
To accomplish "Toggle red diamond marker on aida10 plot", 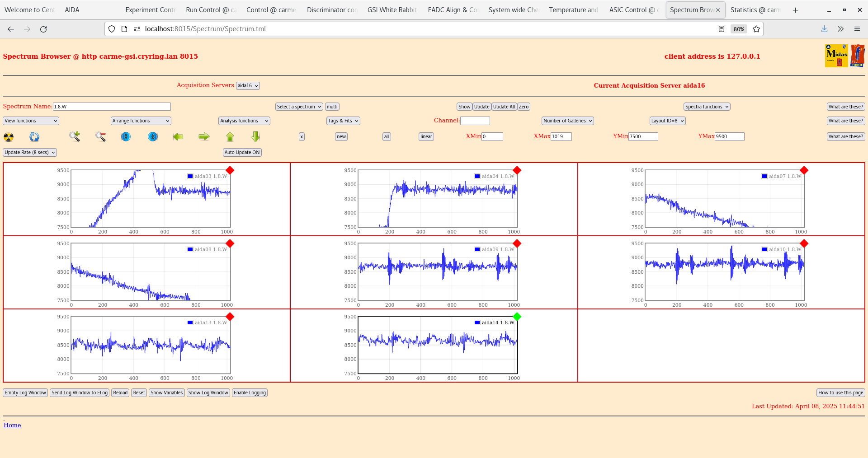I will point(804,243).
